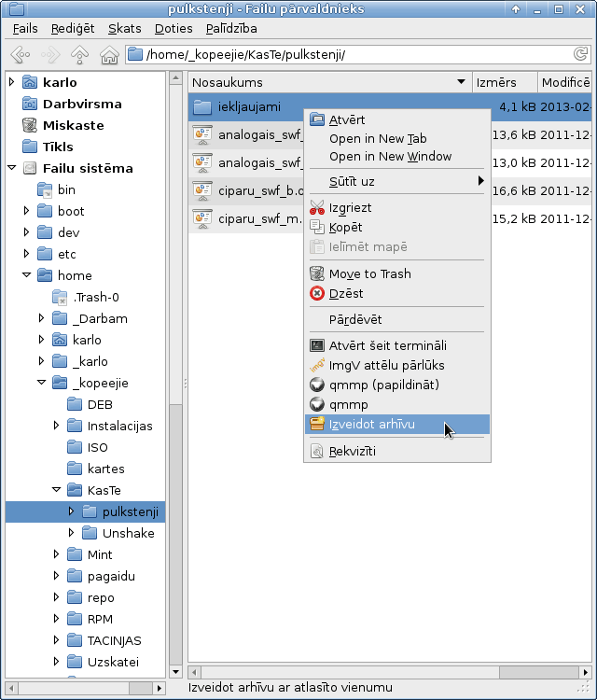Click the scissors icon next to Izgriezt
597x700 pixels.
[x=317, y=207]
